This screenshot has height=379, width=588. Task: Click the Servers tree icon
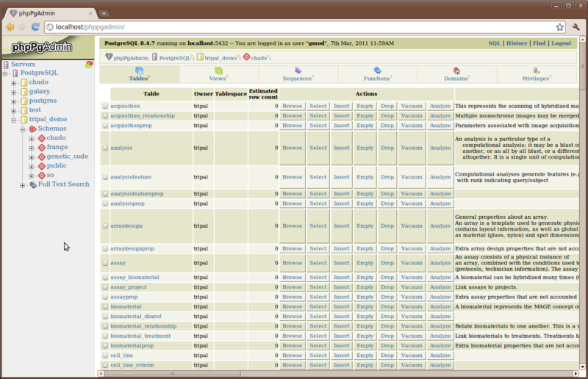(x=6, y=65)
